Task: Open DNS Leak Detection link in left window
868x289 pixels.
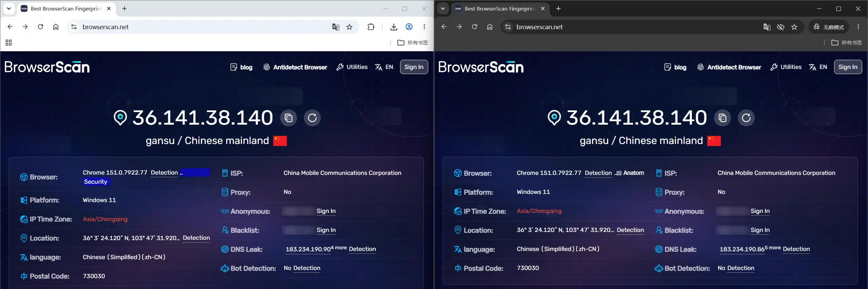Action: click(x=362, y=249)
